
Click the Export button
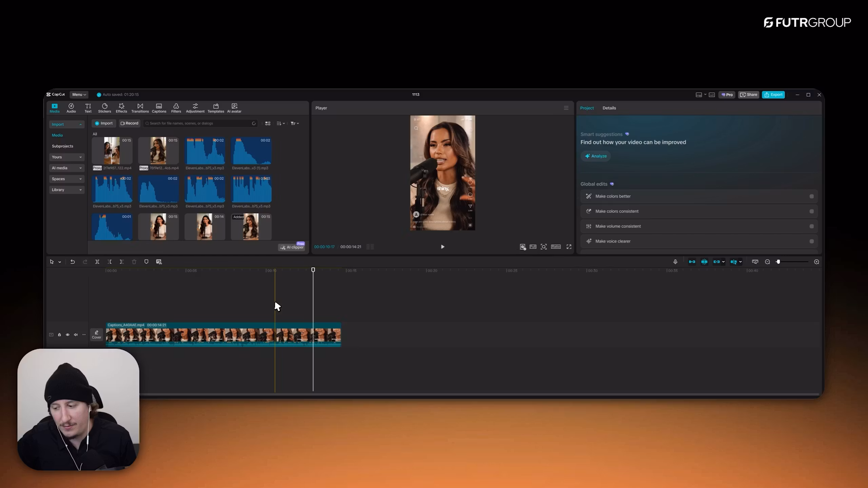[x=773, y=95]
